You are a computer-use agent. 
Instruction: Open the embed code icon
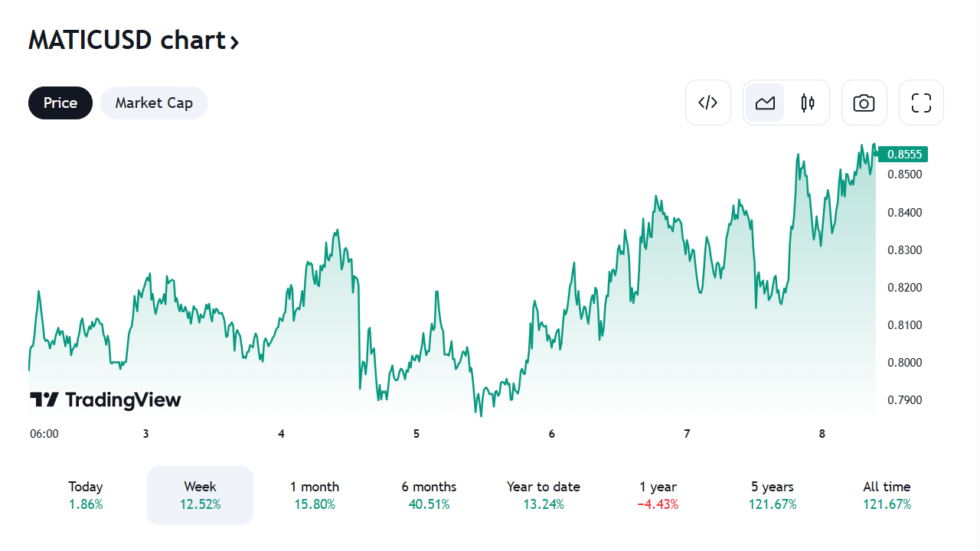(708, 103)
